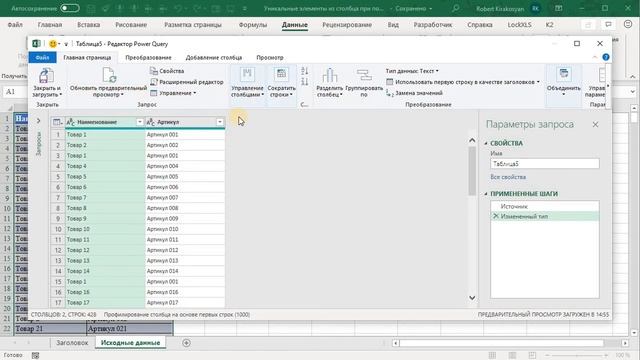The width and height of the screenshot is (640, 360).
Task: Open the Excel Формулы tab
Action: (253, 25)
